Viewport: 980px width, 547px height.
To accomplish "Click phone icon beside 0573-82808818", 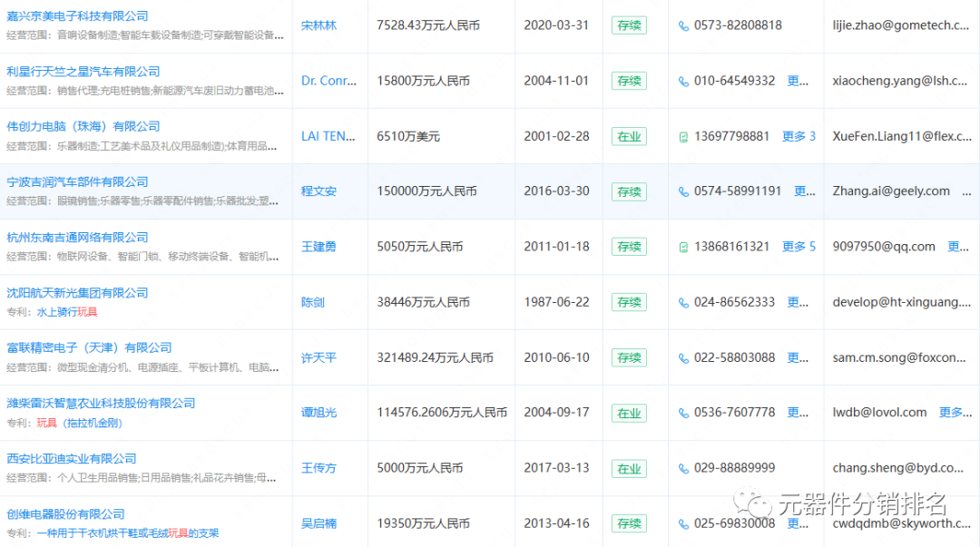I will coord(684,26).
